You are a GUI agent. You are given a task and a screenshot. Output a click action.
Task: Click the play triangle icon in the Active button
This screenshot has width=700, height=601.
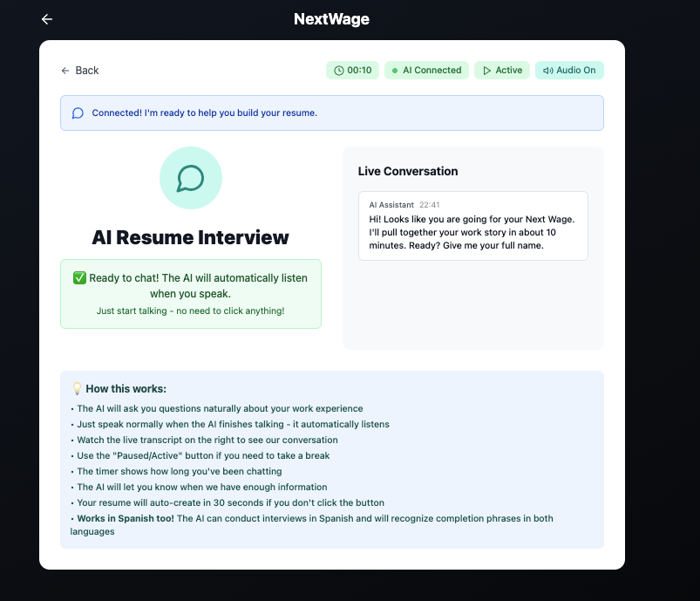point(487,71)
